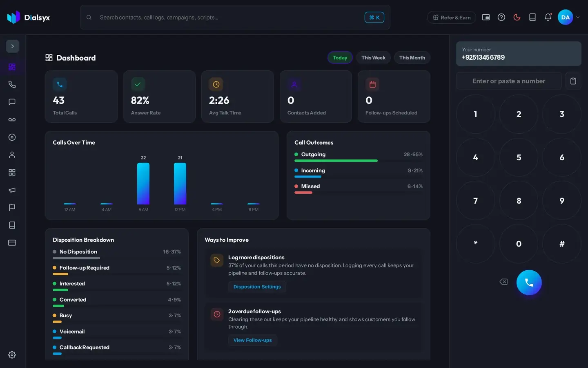Paste a number using the clipboard icon
588x368 pixels.
coord(573,81)
